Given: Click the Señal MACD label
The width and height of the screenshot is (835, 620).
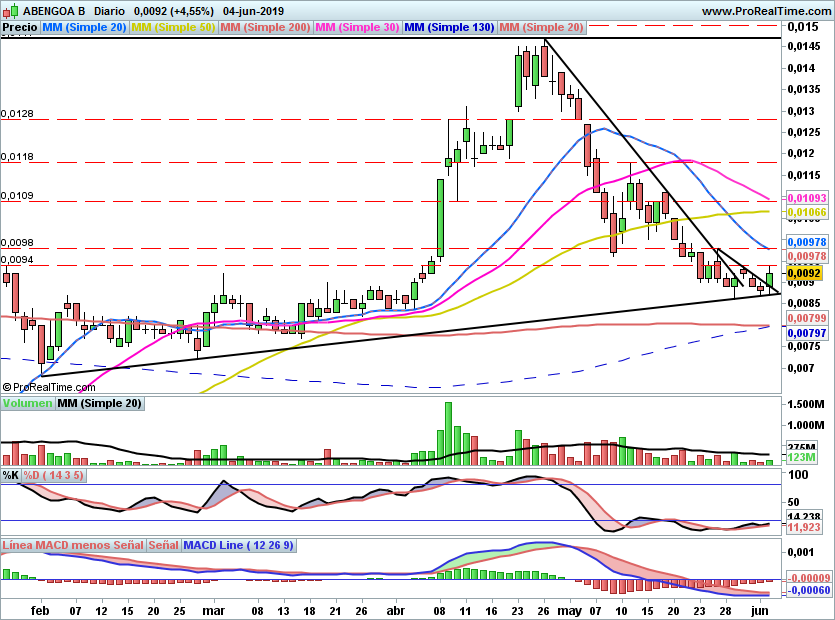Looking at the screenshot, I should [163, 545].
